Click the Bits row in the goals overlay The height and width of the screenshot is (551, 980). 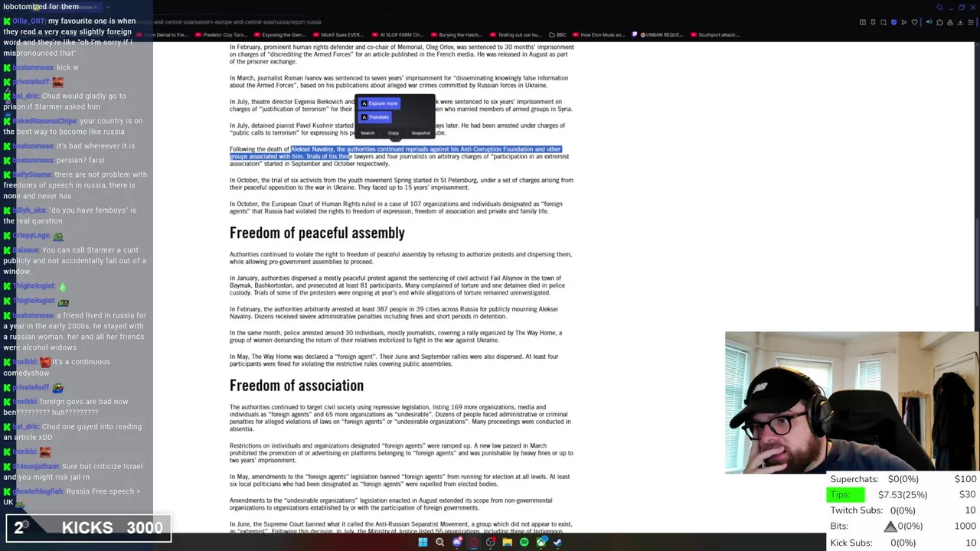(x=903, y=527)
